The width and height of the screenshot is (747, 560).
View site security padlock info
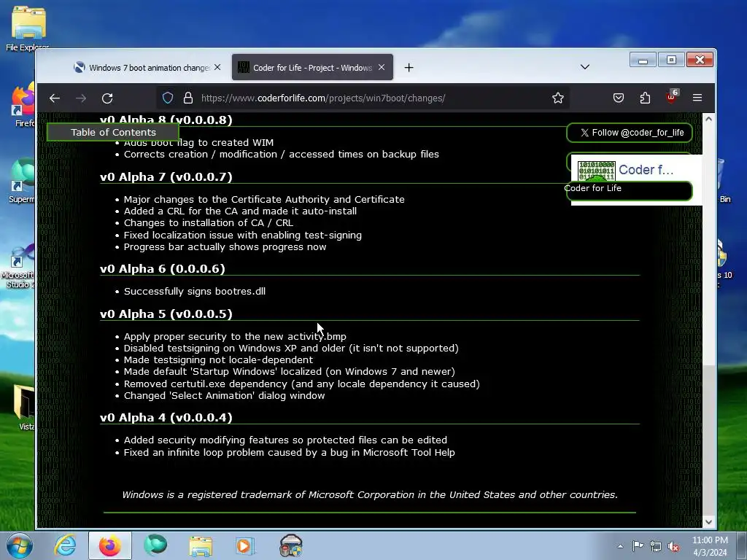tap(188, 98)
